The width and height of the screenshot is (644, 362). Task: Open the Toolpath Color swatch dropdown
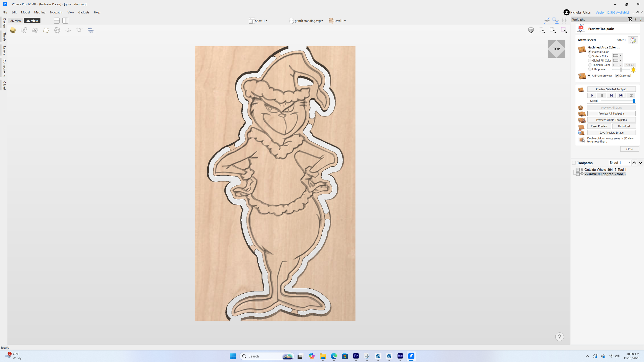click(x=617, y=65)
